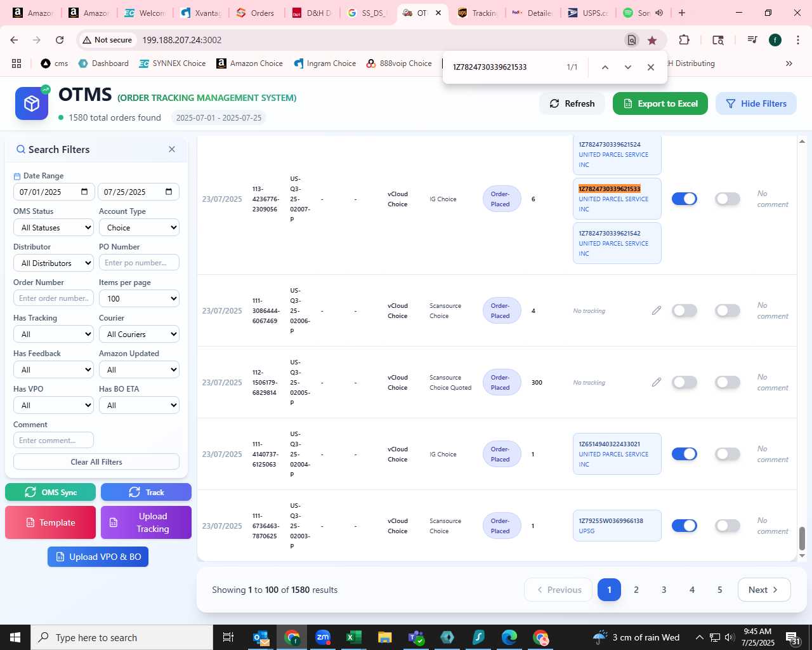Viewport: 812px width, 650px height.
Task: Switch to the USPS.com browser tab
Action: 588,13
